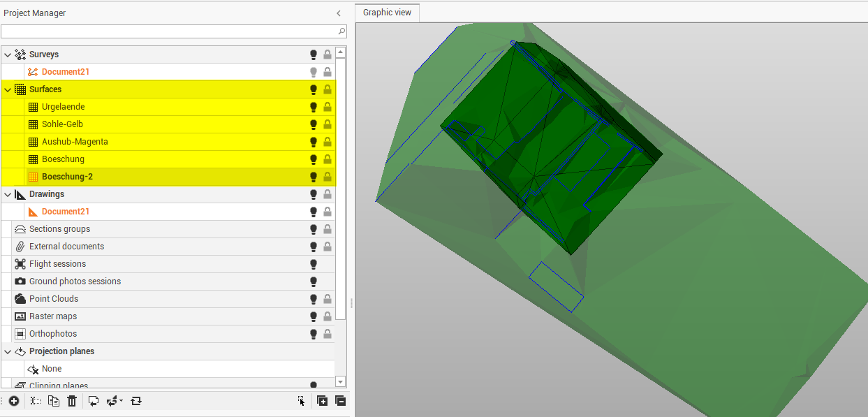Click the swap/refresh arrows icon in toolbar

tap(136, 401)
